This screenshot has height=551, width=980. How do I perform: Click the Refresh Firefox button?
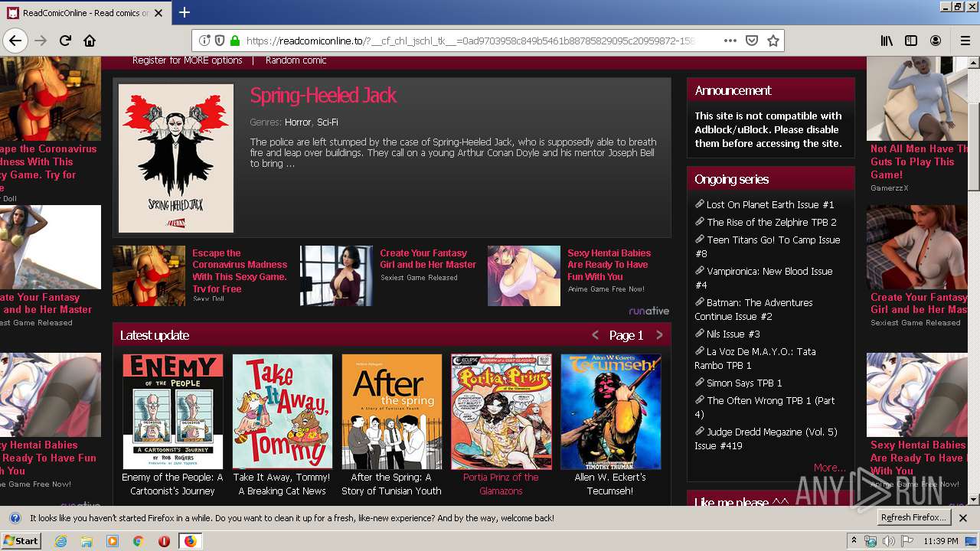pos(914,518)
